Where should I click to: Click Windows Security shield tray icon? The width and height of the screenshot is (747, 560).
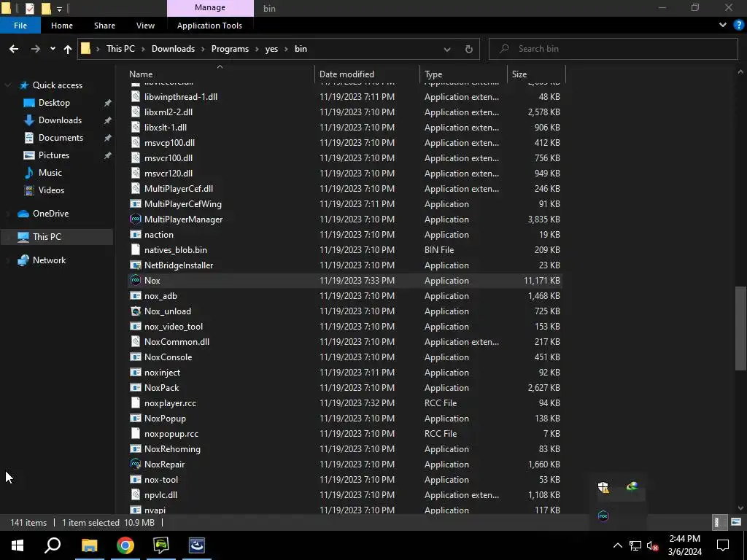[x=603, y=486]
